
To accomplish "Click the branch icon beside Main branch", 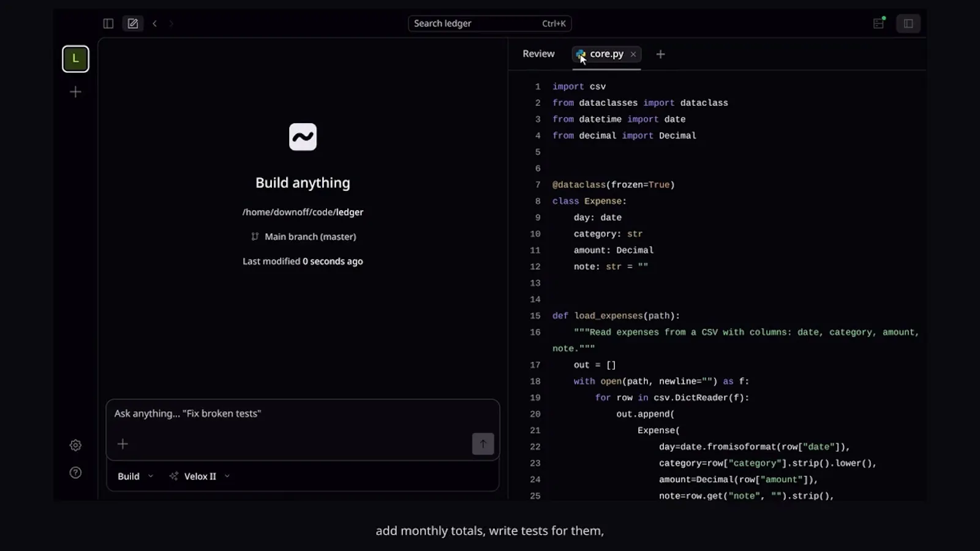I will click(255, 236).
